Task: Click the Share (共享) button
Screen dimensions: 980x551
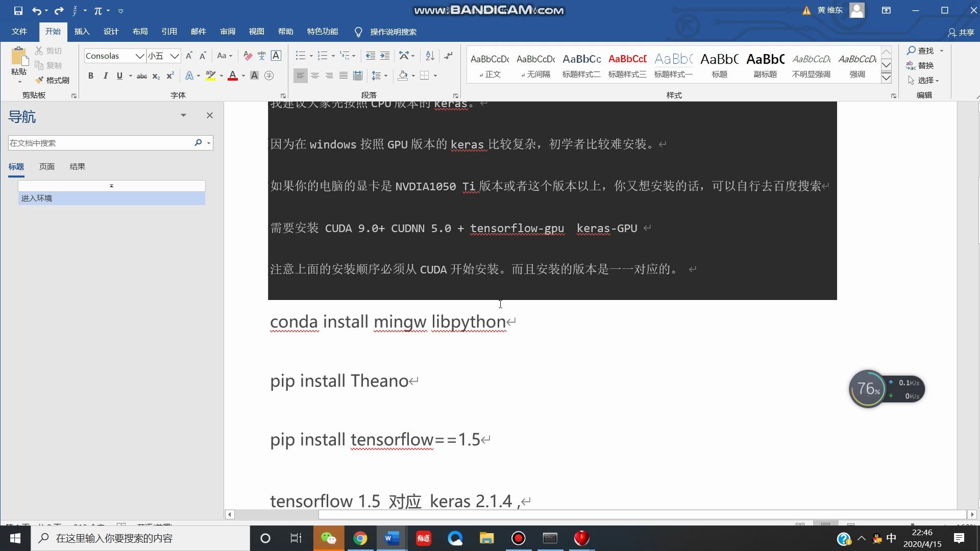Action: (x=961, y=32)
